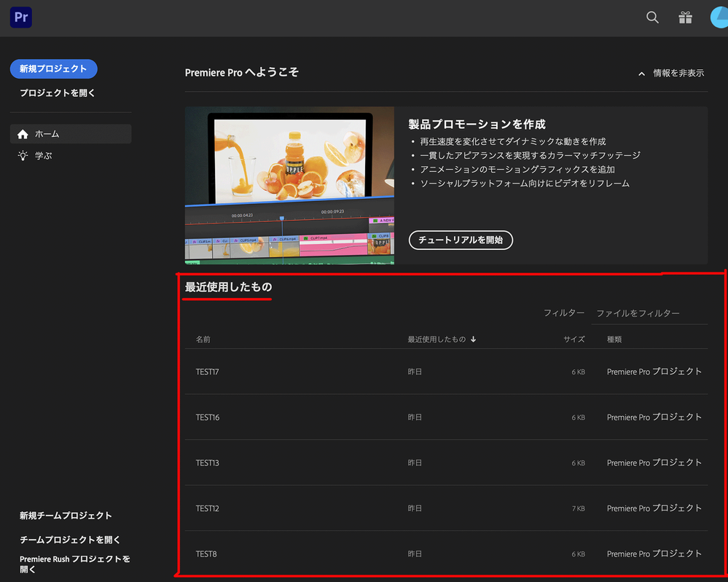The image size is (728, 582).
Task: Collapse the welcome info with the chevron
Action: (x=641, y=74)
